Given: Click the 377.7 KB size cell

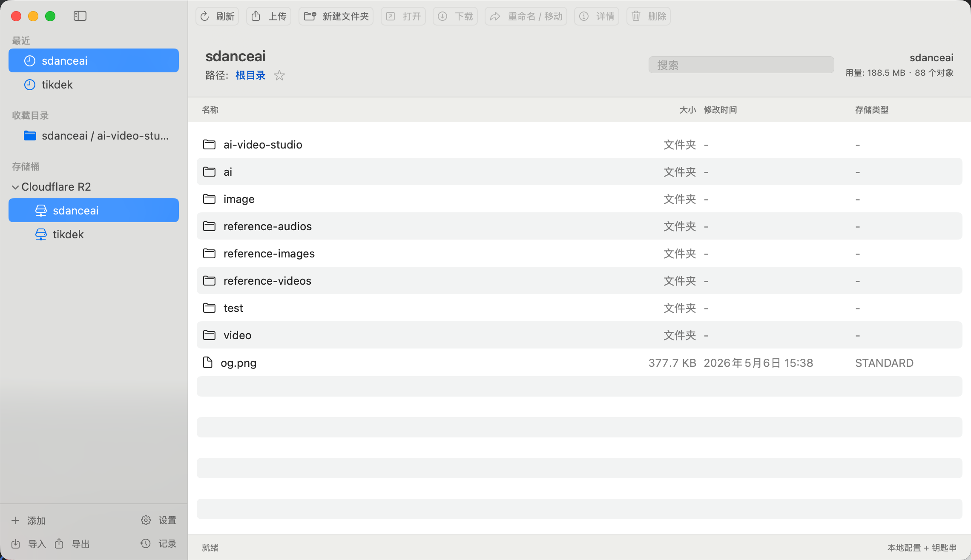Looking at the screenshot, I should click(x=672, y=363).
